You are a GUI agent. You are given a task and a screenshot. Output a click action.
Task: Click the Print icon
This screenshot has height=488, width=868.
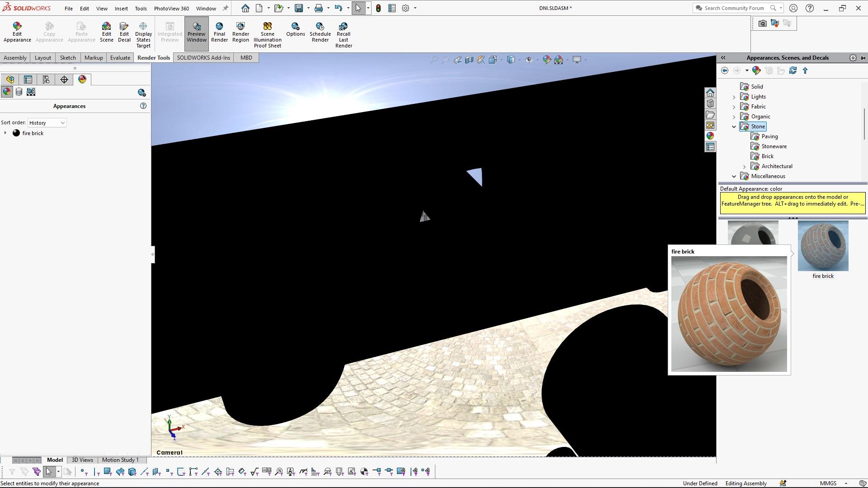tap(319, 8)
